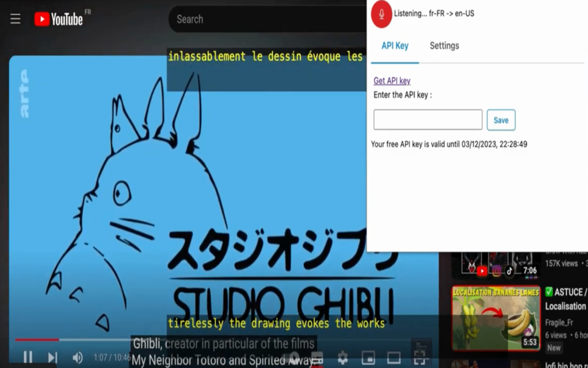
Task: Open the ASTUCE Localisation video title
Action: coord(566,299)
